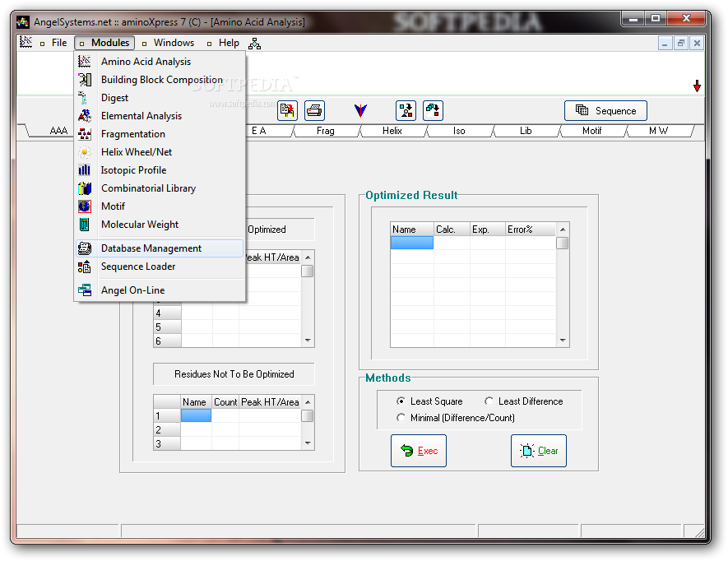728x561 pixels.
Task: Click Error% column header
Action: click(x=531, y=229)
